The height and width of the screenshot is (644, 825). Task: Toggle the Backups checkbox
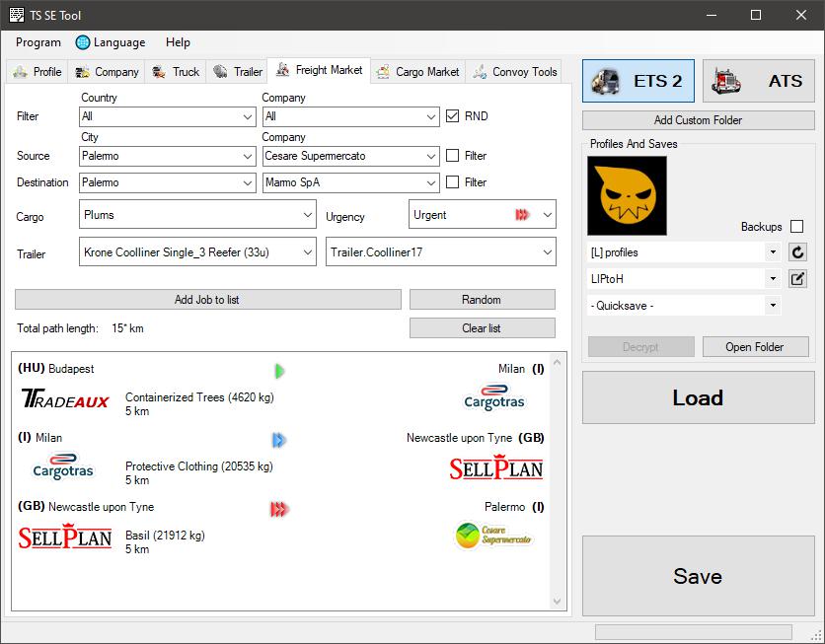(x=796, y=227)
